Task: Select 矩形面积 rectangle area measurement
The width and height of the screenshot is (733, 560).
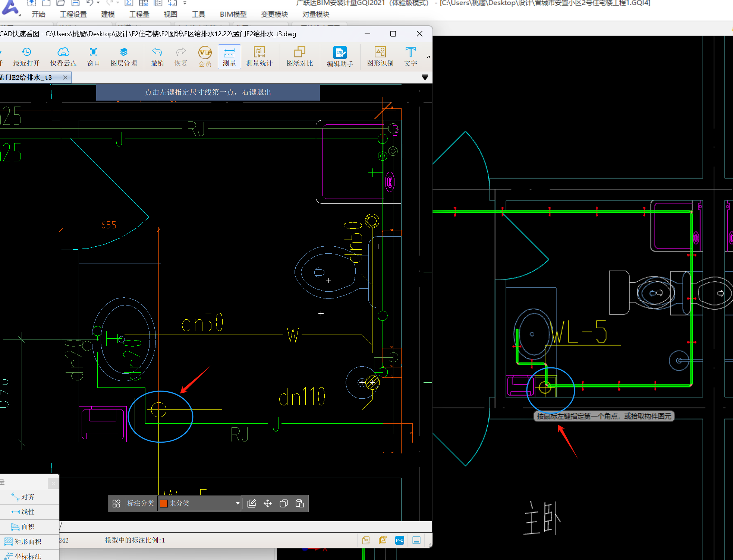Action: (x=29, y=542)
